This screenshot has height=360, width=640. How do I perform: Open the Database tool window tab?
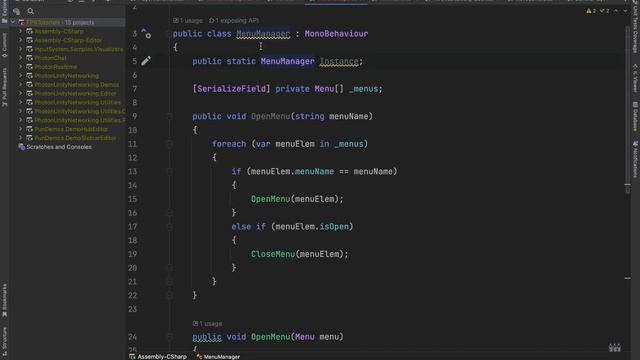[x=635, y=116]
